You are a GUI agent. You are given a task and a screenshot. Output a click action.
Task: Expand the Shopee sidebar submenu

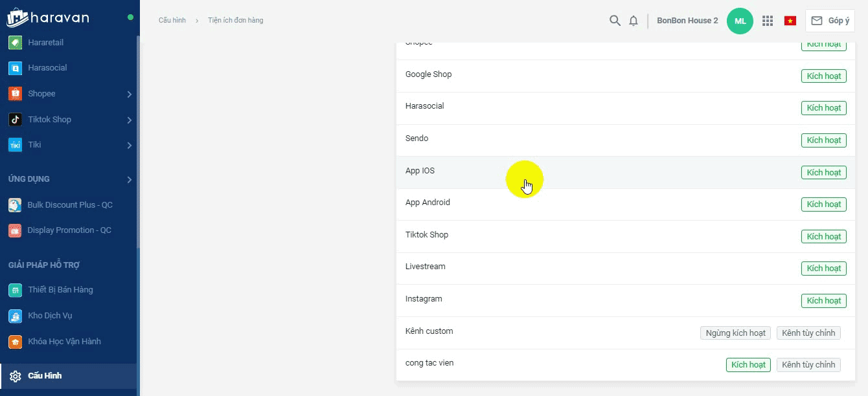click(x=130, y=94)
